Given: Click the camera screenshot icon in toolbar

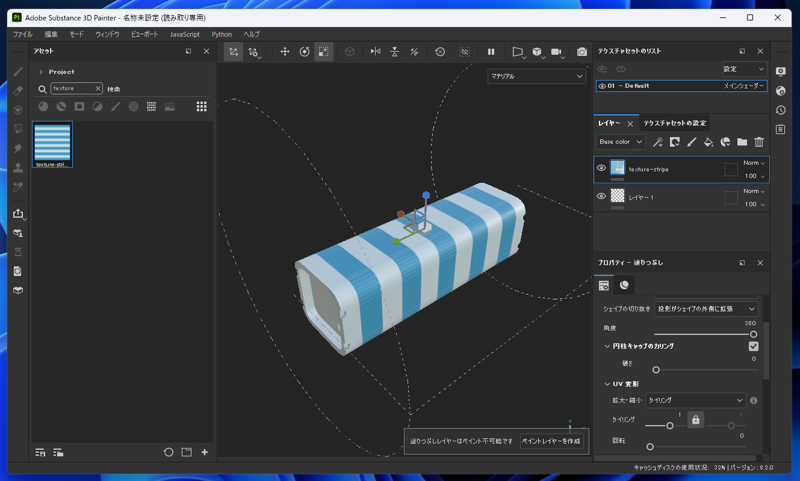Looking at the screenshot, I should click(x=582, y=52).
